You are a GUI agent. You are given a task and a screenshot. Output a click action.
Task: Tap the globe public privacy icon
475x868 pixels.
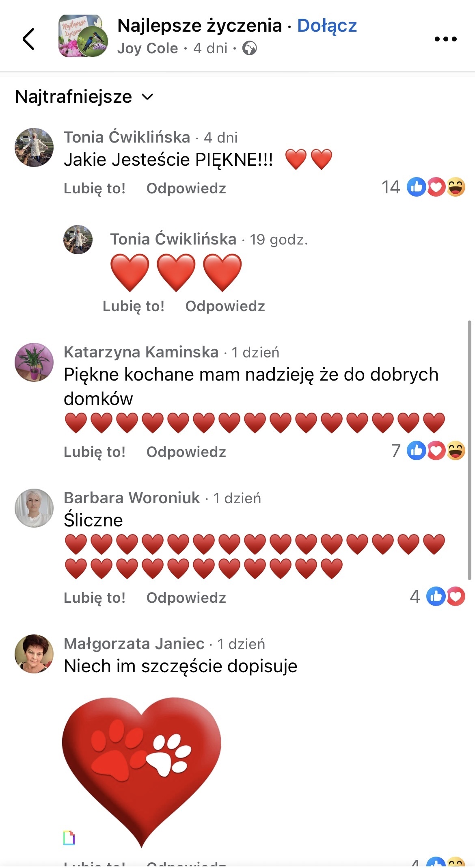(x=249, y=48)
